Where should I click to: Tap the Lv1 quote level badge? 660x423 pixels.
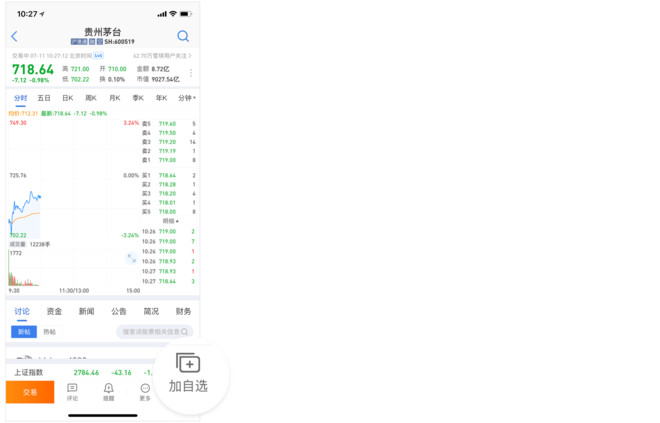[98, 56]
